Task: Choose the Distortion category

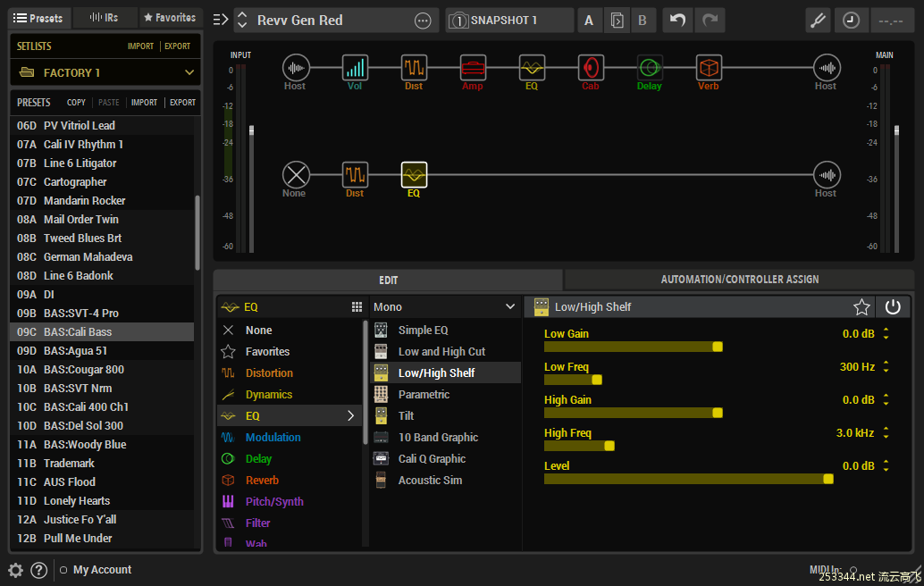Action: point(290,373)
